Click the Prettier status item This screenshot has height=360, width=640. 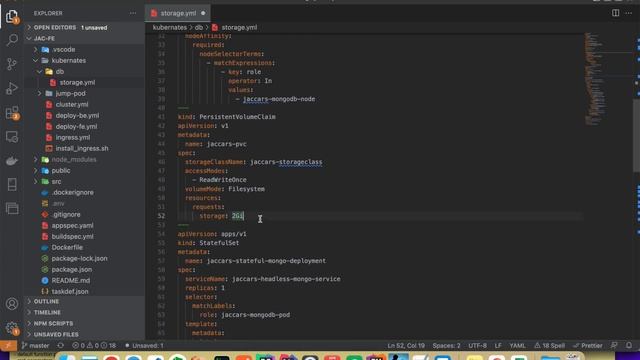tap(588, 346)
